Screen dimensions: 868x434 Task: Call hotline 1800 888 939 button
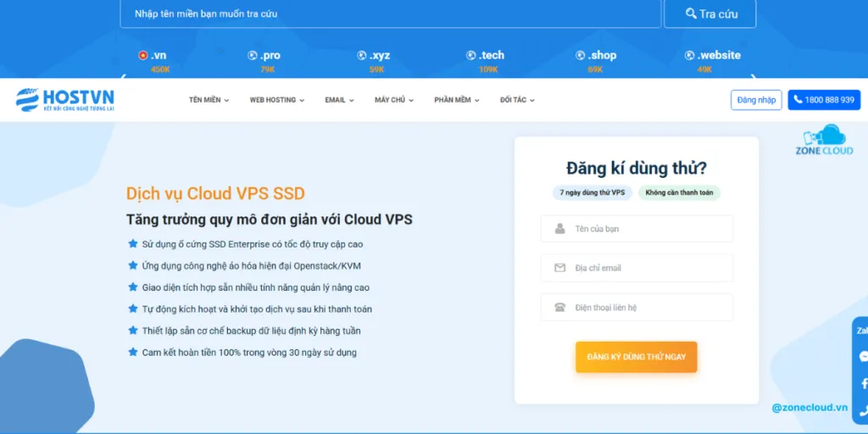(824, 100)
